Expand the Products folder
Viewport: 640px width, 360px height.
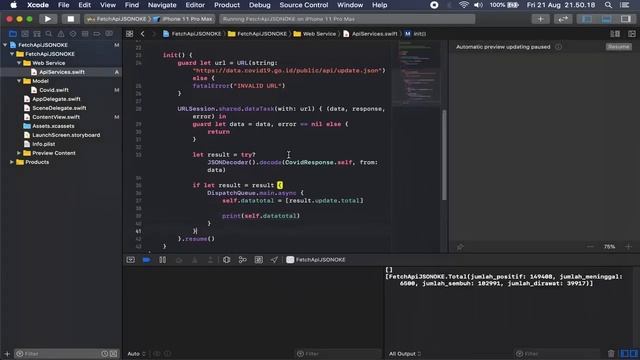(12, 162)
